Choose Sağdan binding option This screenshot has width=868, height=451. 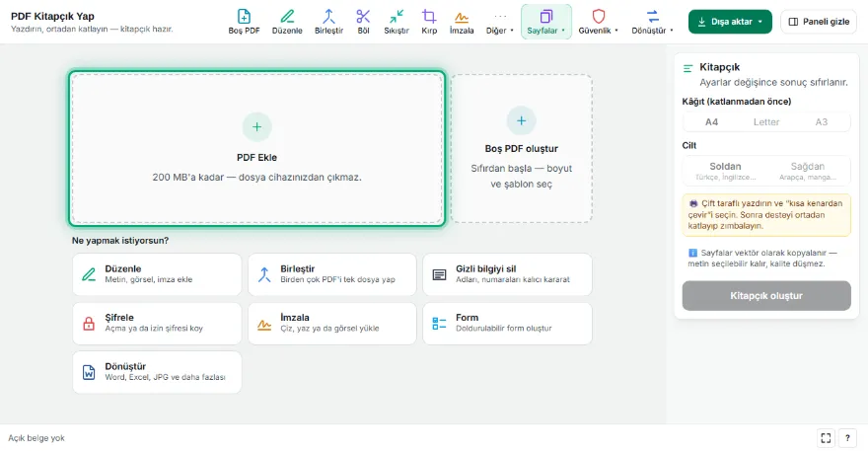point(808,171)
